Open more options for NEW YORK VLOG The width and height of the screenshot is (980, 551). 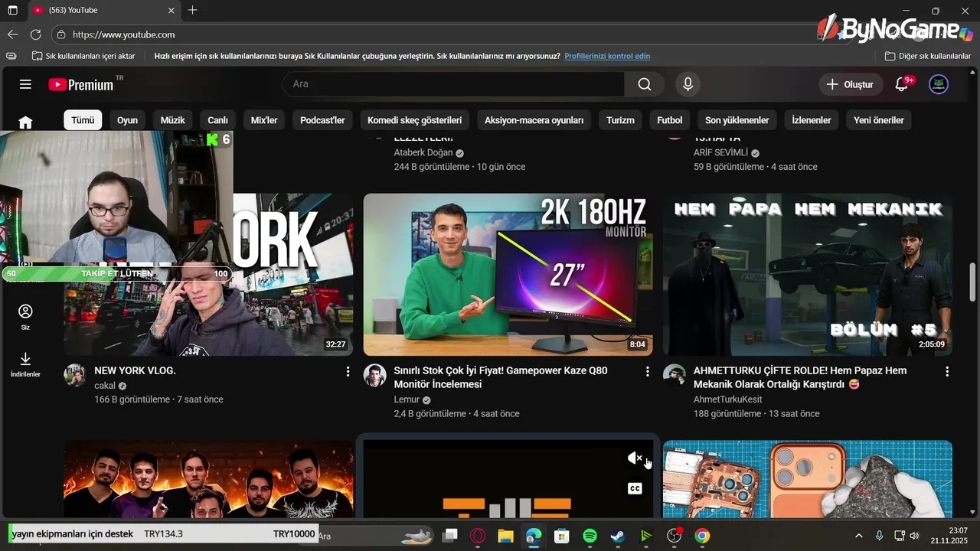pos(348,371)
